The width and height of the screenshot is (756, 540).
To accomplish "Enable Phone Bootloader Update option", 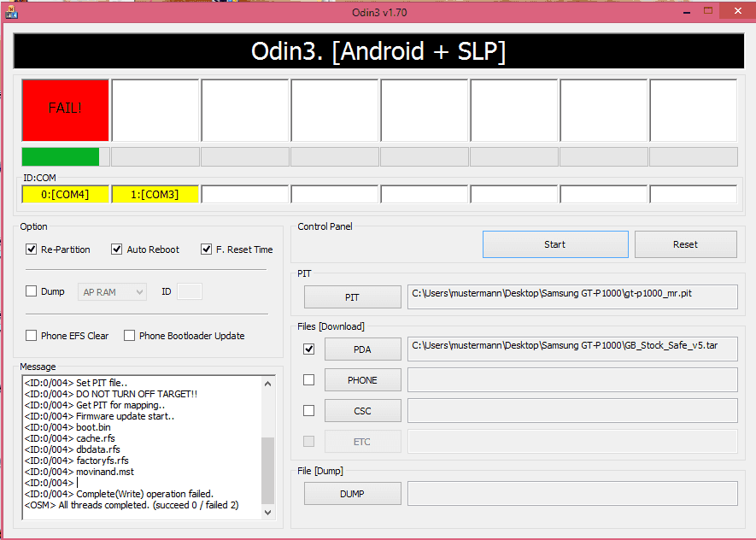I will (129, 336).
